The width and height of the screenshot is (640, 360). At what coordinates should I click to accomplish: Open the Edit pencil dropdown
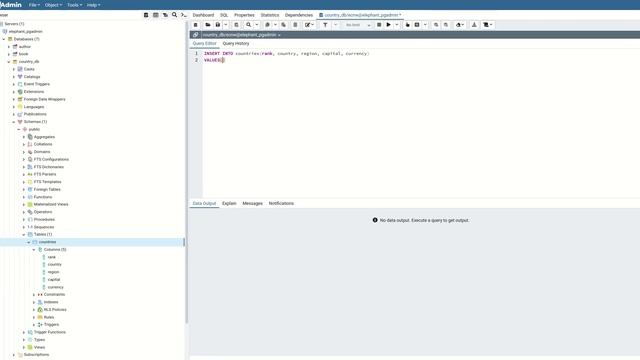pos(309,25)
